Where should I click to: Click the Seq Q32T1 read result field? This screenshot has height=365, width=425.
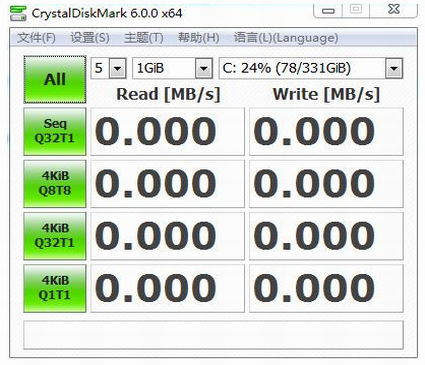pyautogui.click(x=168, y=131)
